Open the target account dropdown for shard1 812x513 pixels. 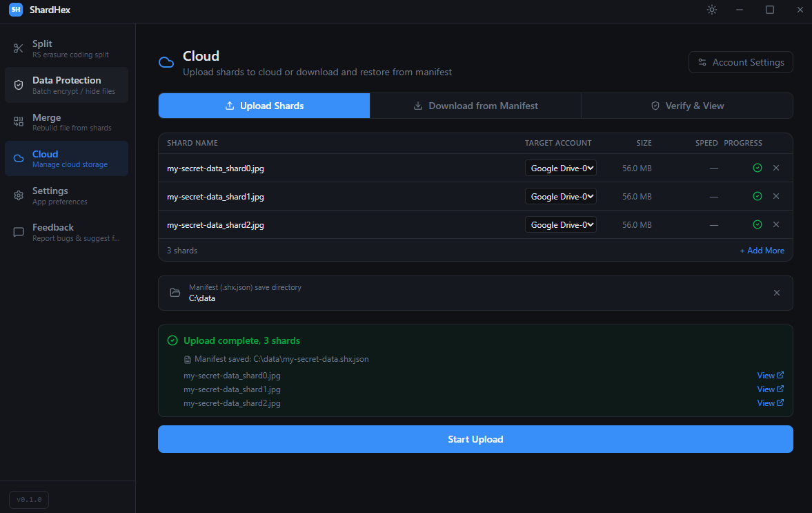coord(560,196)
